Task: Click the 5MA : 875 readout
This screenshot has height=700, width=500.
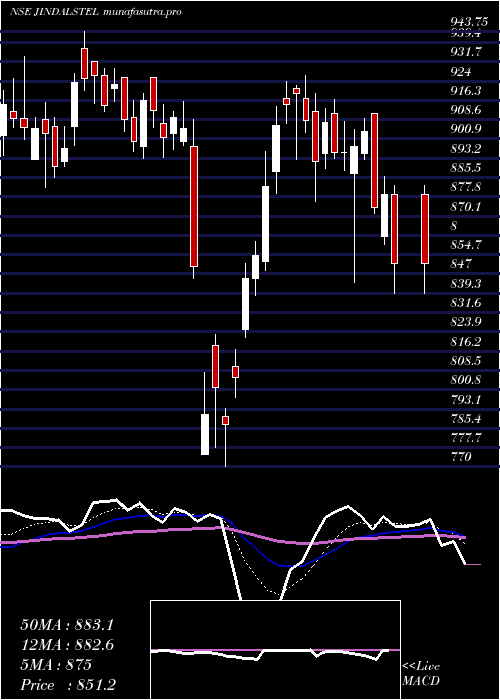Action: click(x=56, y=665)
